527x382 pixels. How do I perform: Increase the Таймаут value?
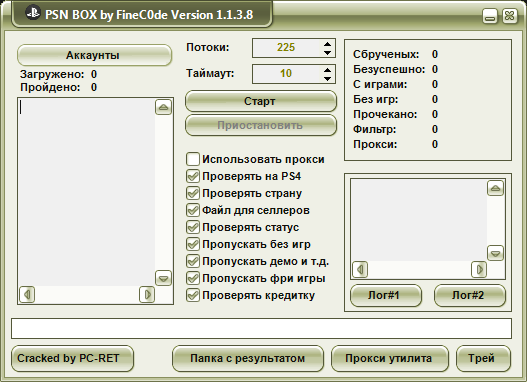pos(327,70)
